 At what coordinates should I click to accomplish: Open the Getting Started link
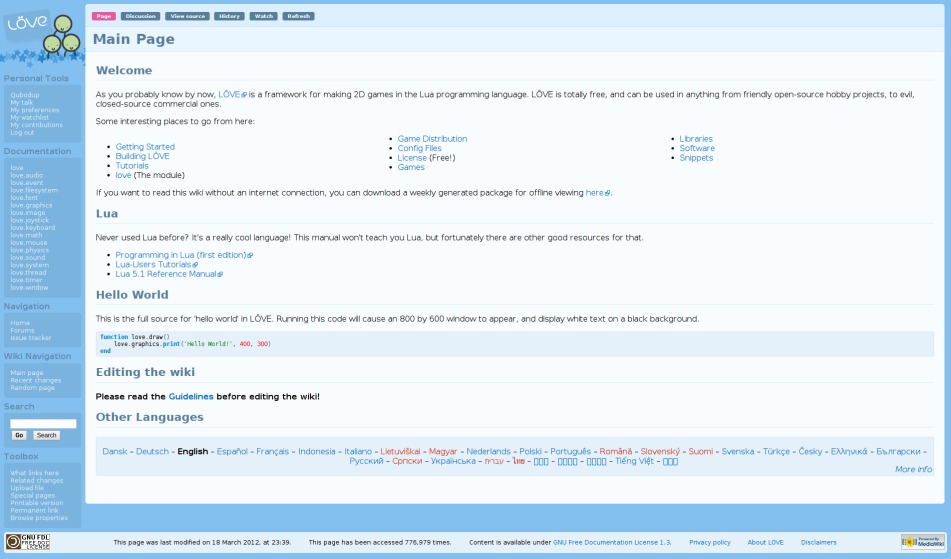click(x=145, y=147)
